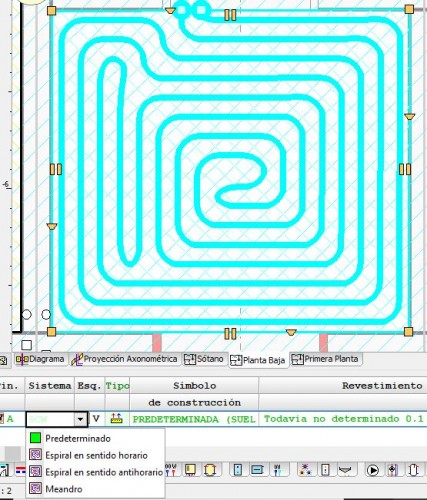This screenshot has width=427, height=500.
Task: Click the play circle toolbar icon
Action: click(373, 470)
